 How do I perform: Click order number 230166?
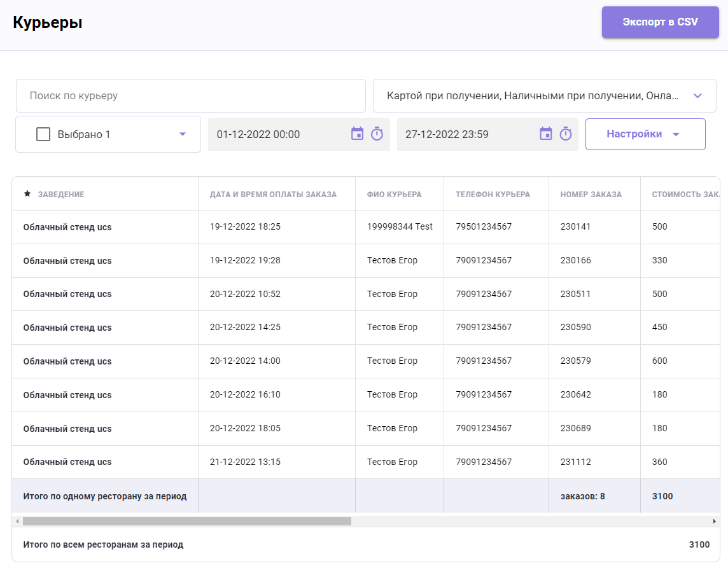tap(576, 260)
